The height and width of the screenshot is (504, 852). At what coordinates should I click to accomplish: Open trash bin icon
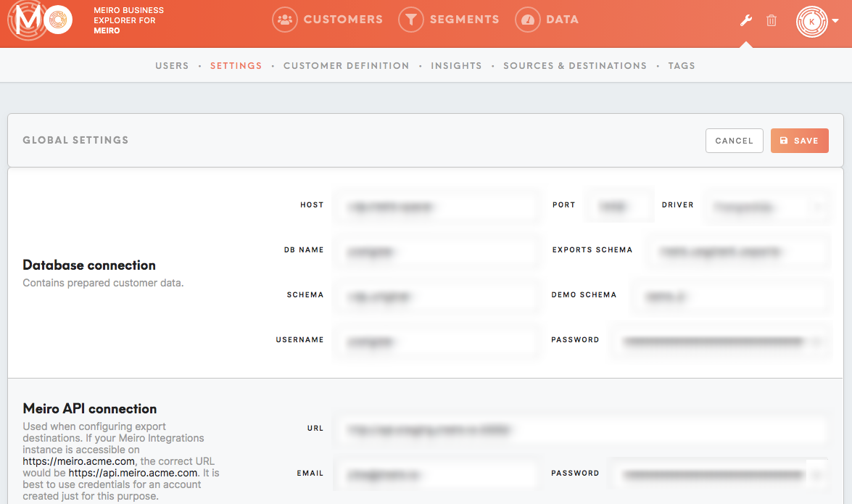[771, 20]
